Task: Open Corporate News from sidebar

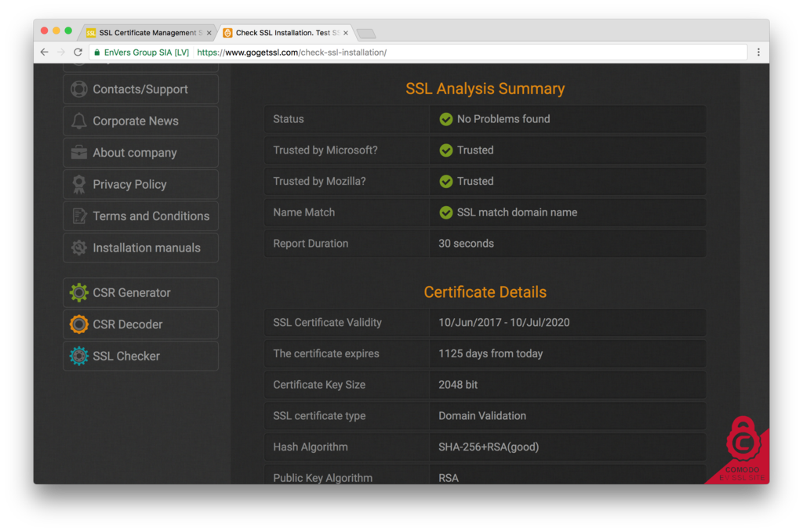Action: click(141, 121)
